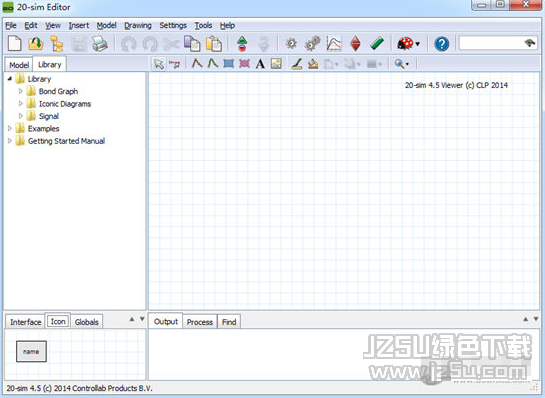Click the name icon box preview
The image size is (545, 398).
click(x=31, y=351)
